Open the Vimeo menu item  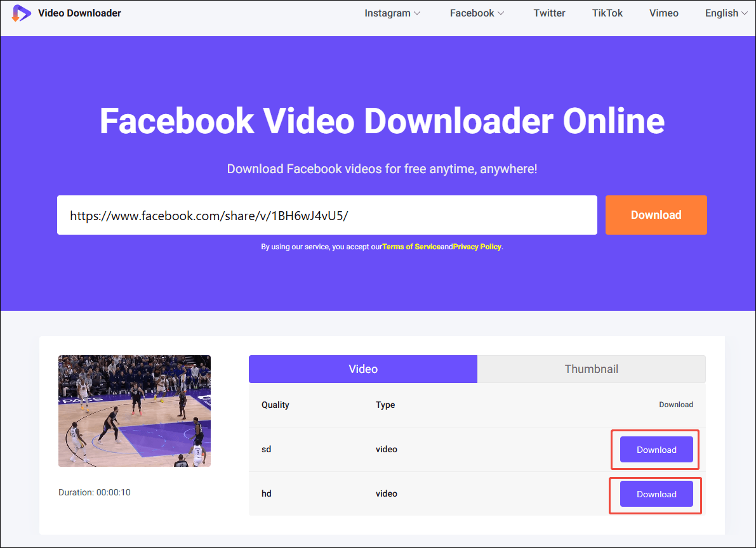[x=663, y=13]
